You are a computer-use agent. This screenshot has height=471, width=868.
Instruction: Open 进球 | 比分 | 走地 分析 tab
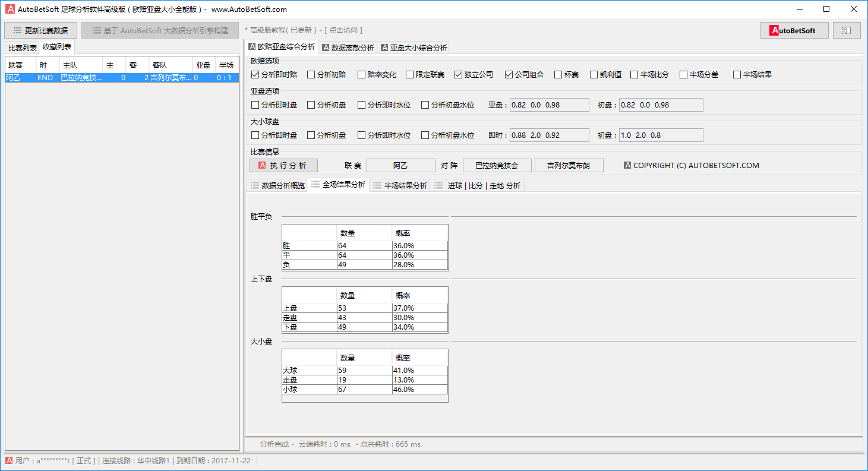[478, 185]
